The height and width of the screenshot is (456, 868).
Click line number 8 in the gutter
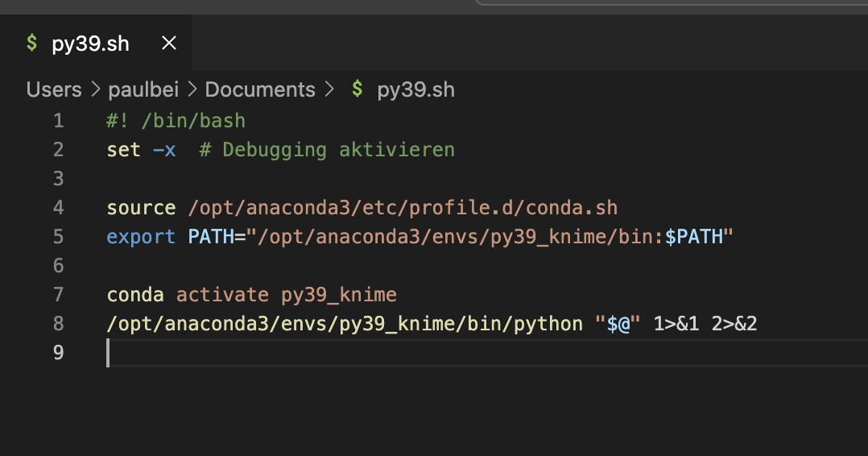58,324
